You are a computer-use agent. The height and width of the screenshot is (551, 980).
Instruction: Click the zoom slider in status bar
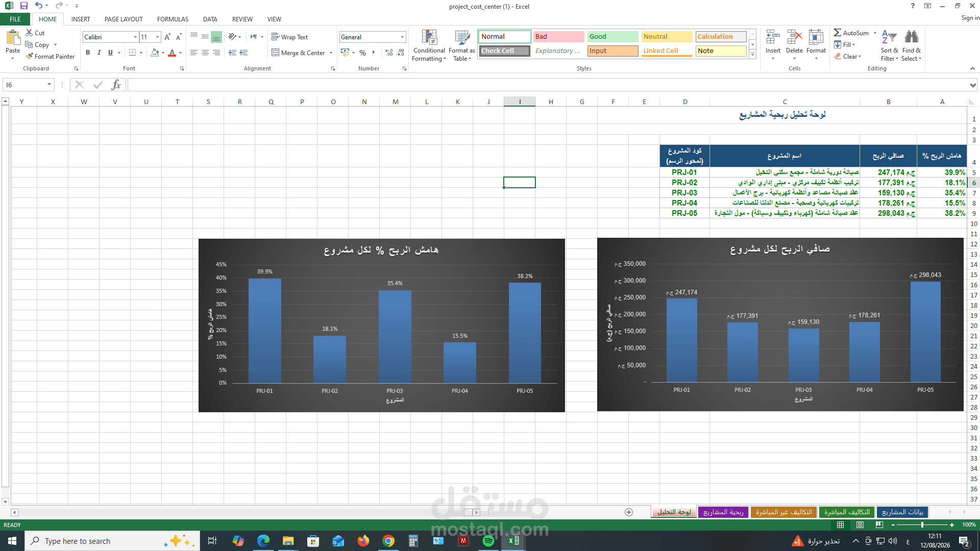[922, 524]
